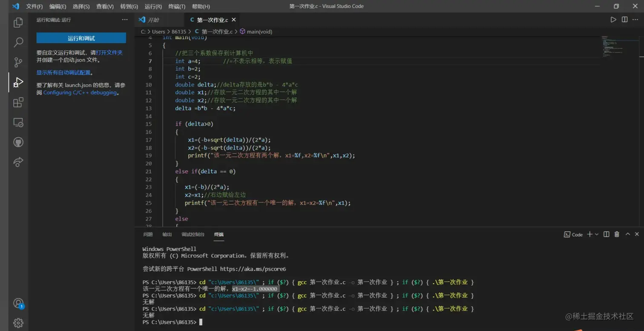Open the new terminal launch profile dropdown

(597, 234)
